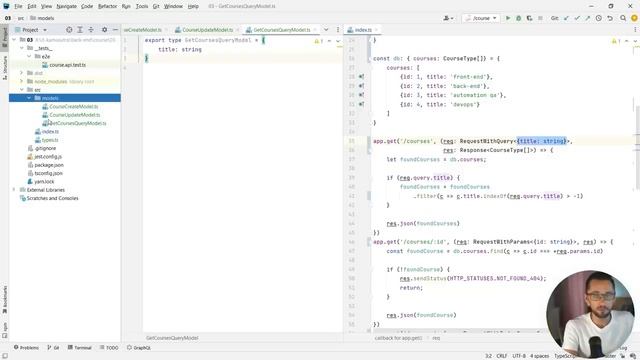Close the GetCoursesQueryModel.ts tab
The image size is (640, 360).
click(x=316, y=30)
